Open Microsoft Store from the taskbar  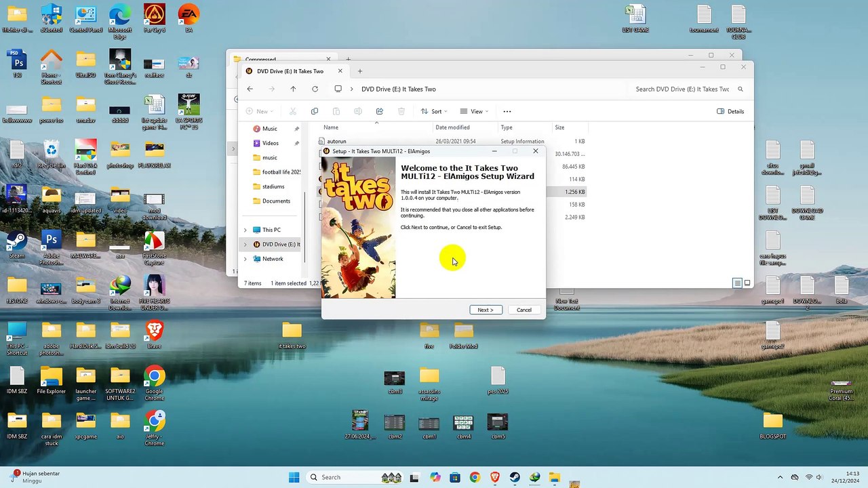(454, 477)
